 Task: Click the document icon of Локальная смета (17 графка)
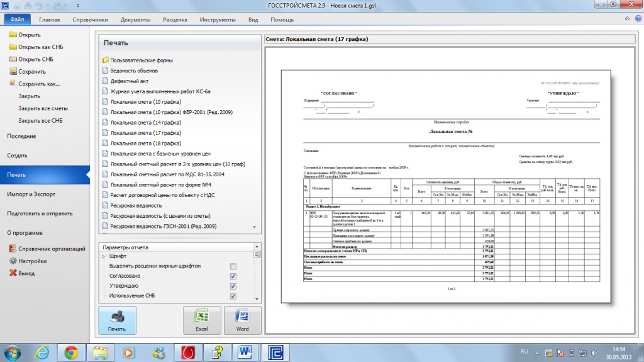pyautogui.click(x=105, y=133)
